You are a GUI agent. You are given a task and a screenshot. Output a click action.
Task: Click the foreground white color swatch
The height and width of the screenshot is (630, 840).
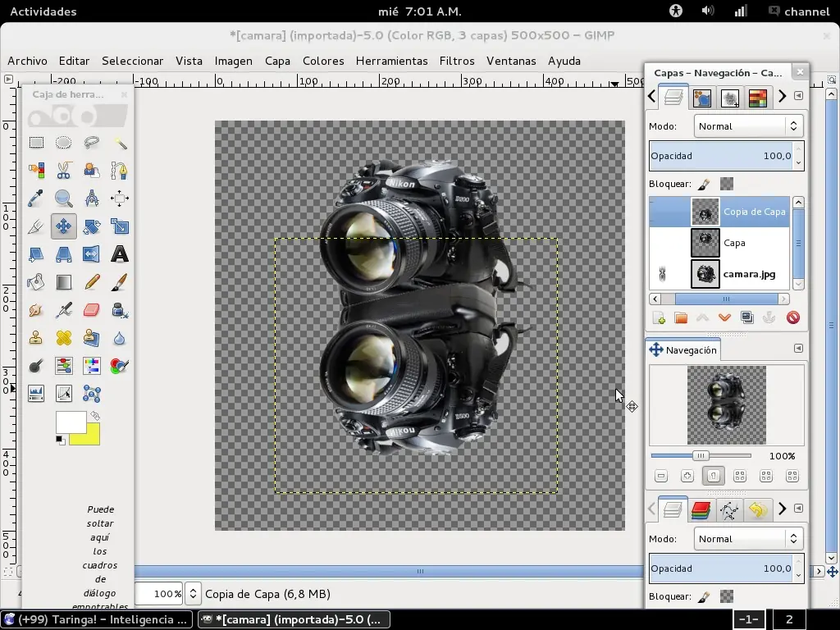pyautogui.click(x=71, y=422)
